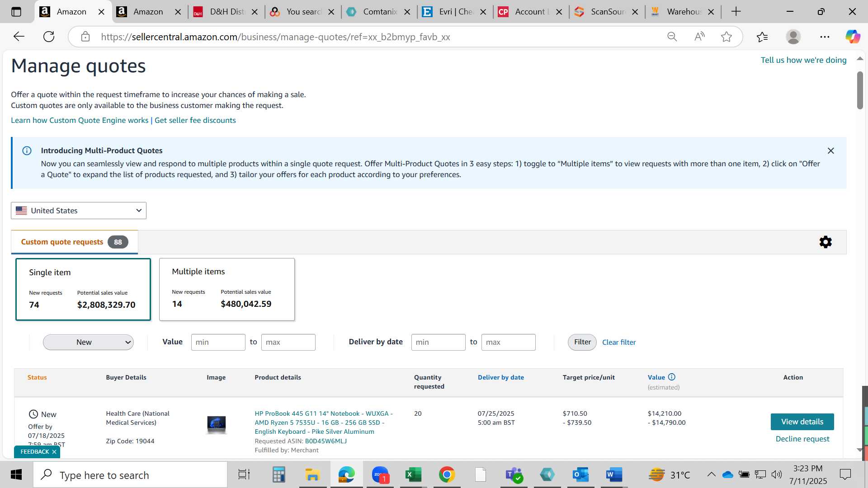Click the zoom magnifier icon in address bar
This screenshot has width=868, height=488.
pos(672,37)
